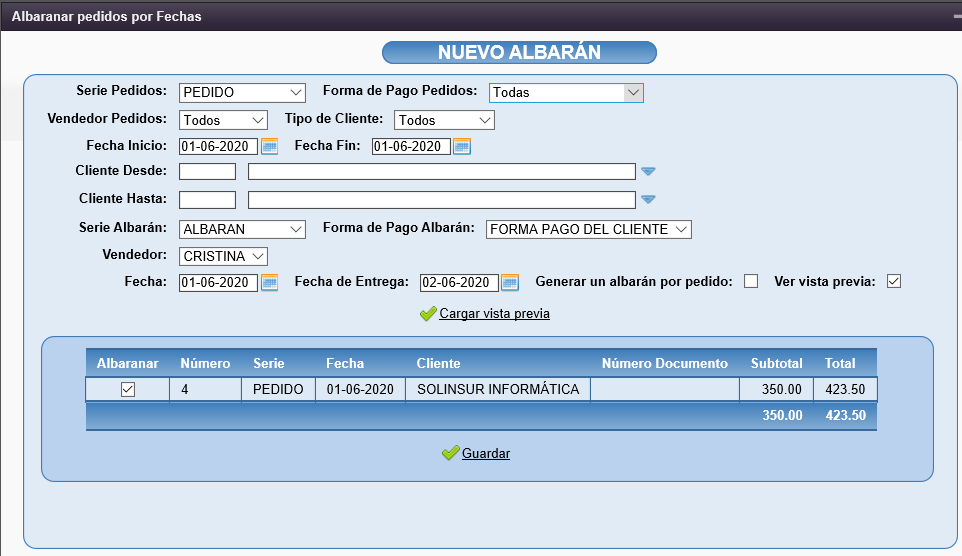Click green checkmark beside Guardar
The width and height of the screenshot is (962, 556).
click(x=450, y=454)
